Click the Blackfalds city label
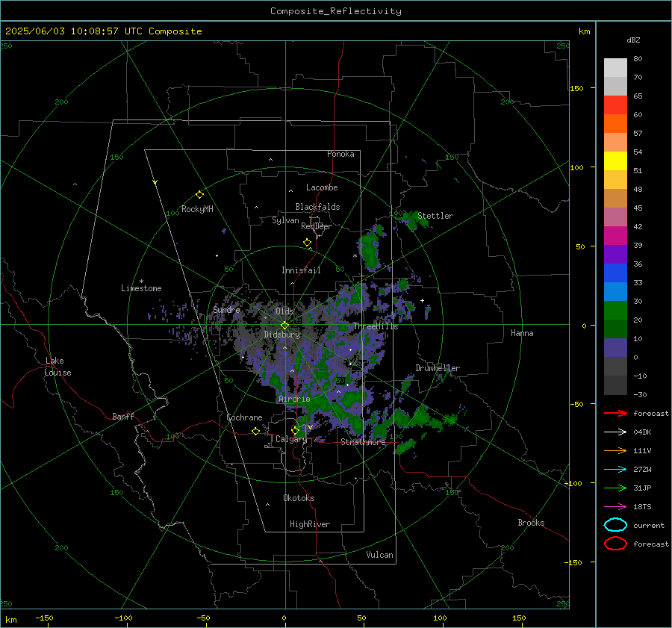The height and width of the screenshot is (628, 672). coord(317,207)
